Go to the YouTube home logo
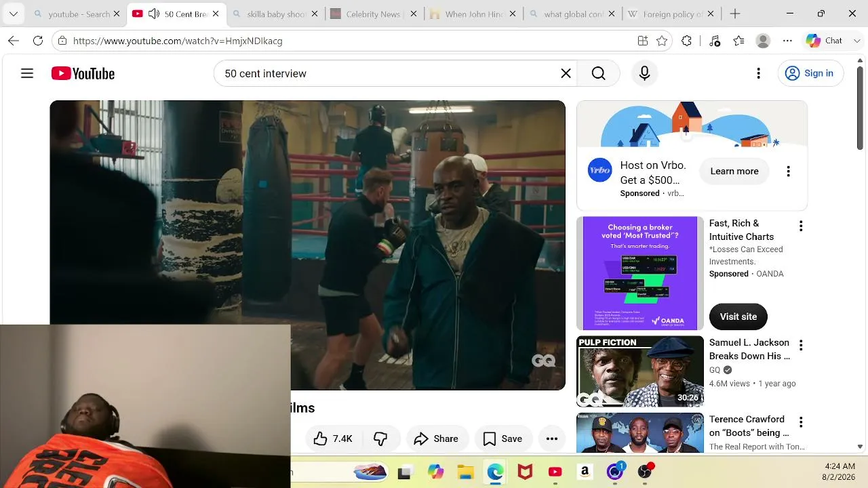The width and height of the screenshot is (868, 488). click(x=83, y=73)
